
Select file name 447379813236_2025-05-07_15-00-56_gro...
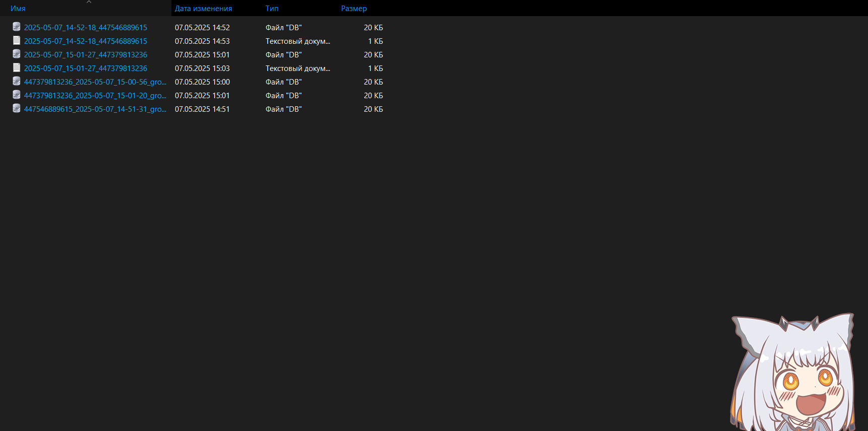[x=95, y=82]
